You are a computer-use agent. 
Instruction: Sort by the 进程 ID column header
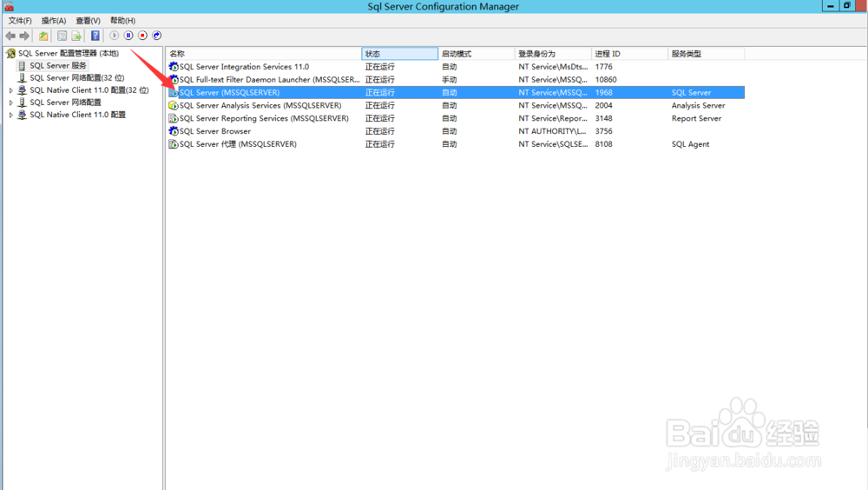coord(630,54)
